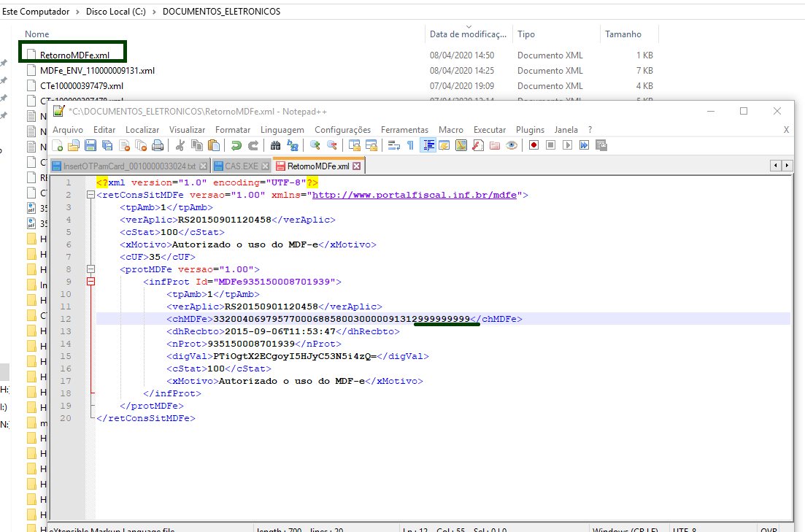Click the New document toolbar icon

pos(58,145)
